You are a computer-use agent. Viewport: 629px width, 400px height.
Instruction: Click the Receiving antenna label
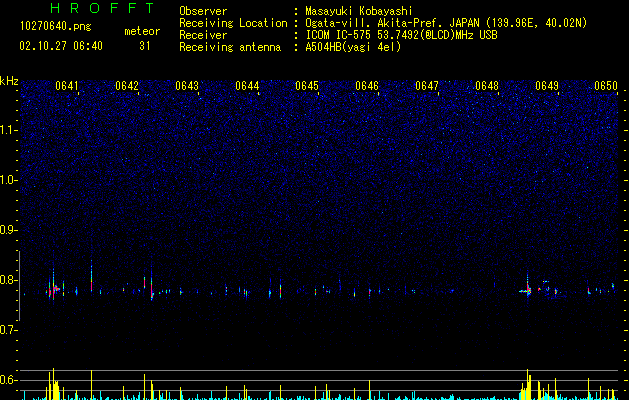coord(230,47)
